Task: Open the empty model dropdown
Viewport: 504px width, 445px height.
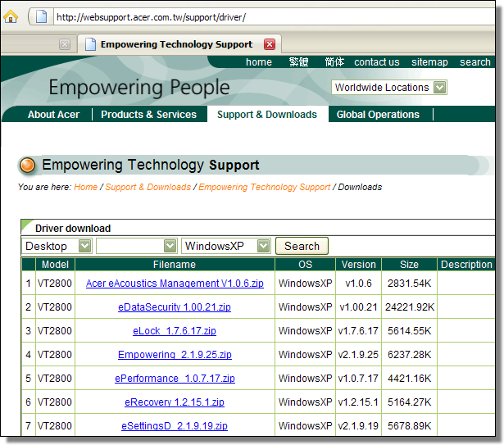Action: (137, 246)
